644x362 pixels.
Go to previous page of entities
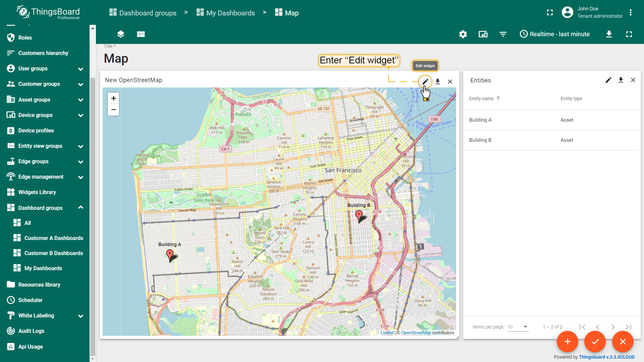coord(597,327)
